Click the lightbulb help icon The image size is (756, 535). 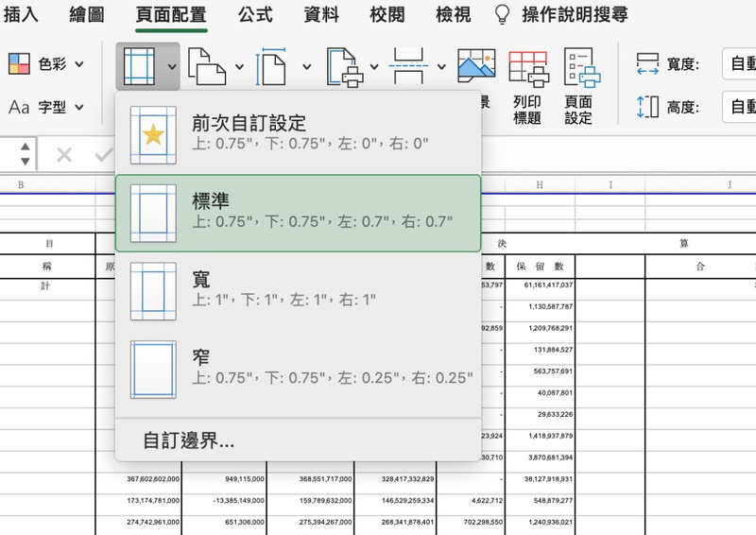coord(503,14)
